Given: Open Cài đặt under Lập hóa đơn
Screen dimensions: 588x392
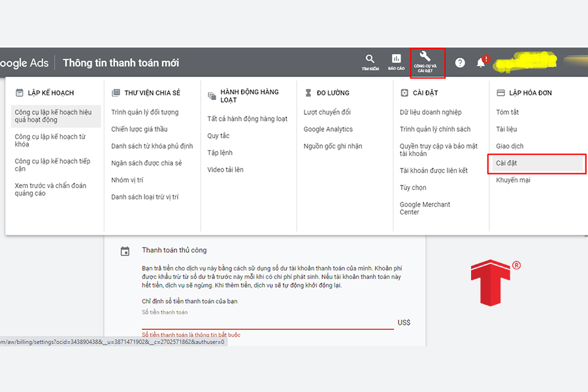Looking at the screenshot, I should (537, 163).
